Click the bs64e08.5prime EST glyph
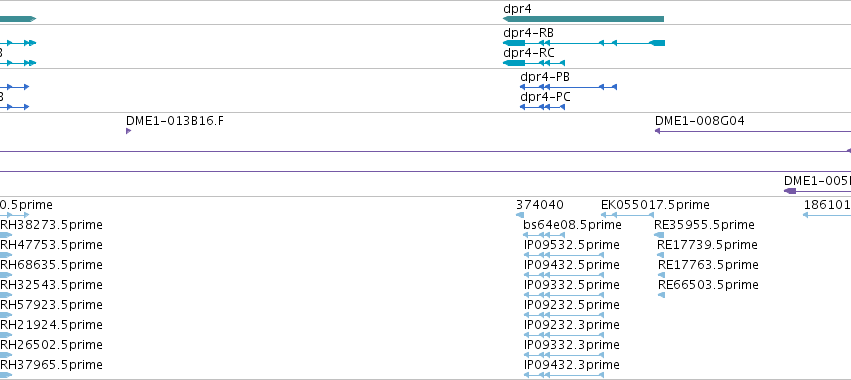The width and height of the screenshot is (851, 380). point(544,235)
